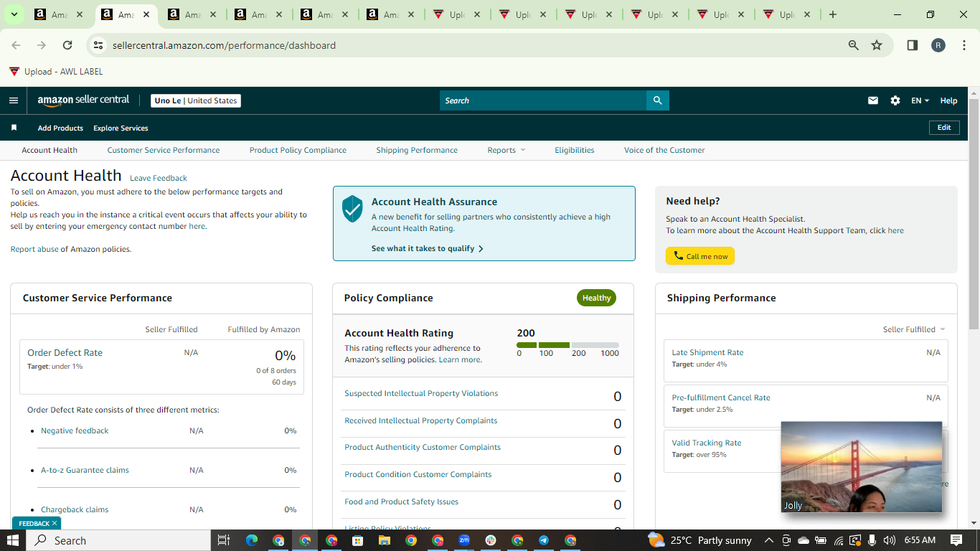Screen dimensions: 980x551
Task: Open the Upload - AWL LABEL bookmark
Action: point(56,72)
